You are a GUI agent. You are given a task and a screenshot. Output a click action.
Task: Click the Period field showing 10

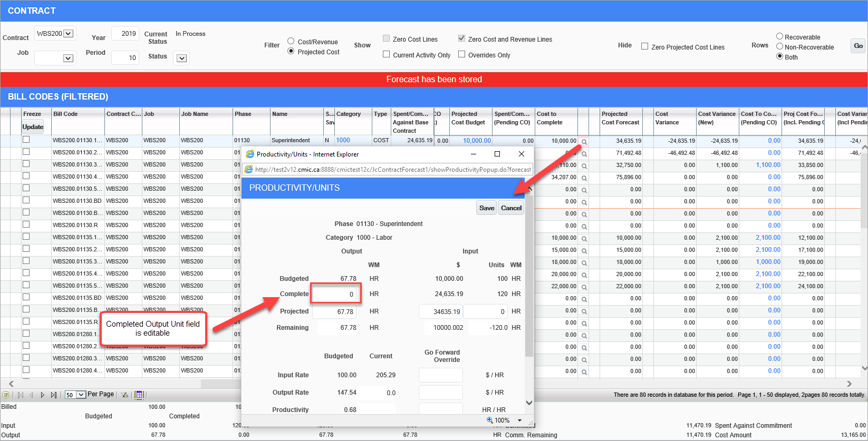pos(125,58)
